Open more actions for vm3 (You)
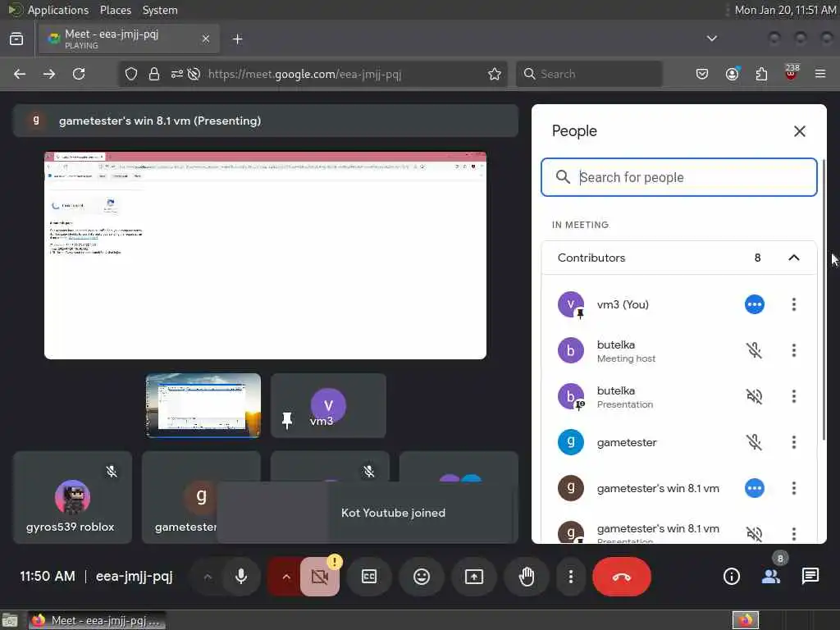840x630 pixels. tap(794, 304)
